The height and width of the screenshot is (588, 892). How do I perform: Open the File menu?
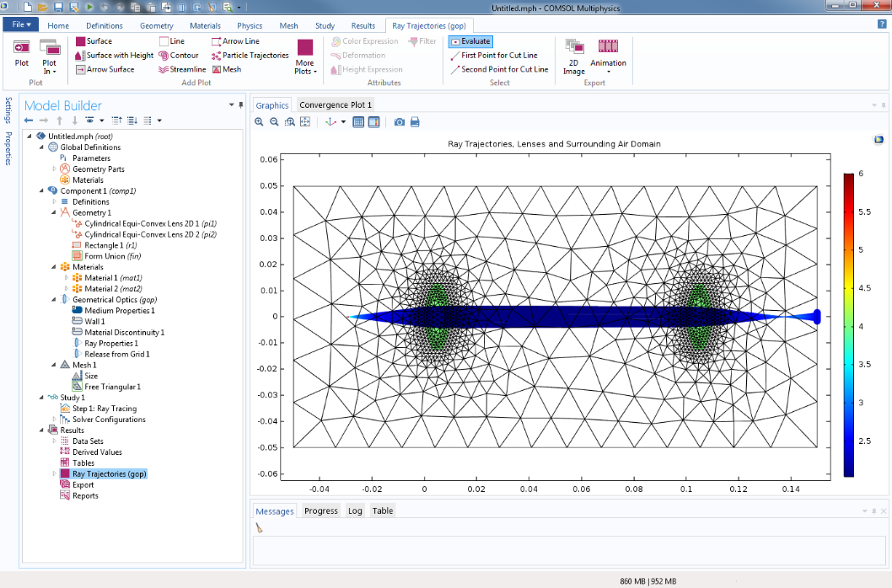click(x=21, y=24)
